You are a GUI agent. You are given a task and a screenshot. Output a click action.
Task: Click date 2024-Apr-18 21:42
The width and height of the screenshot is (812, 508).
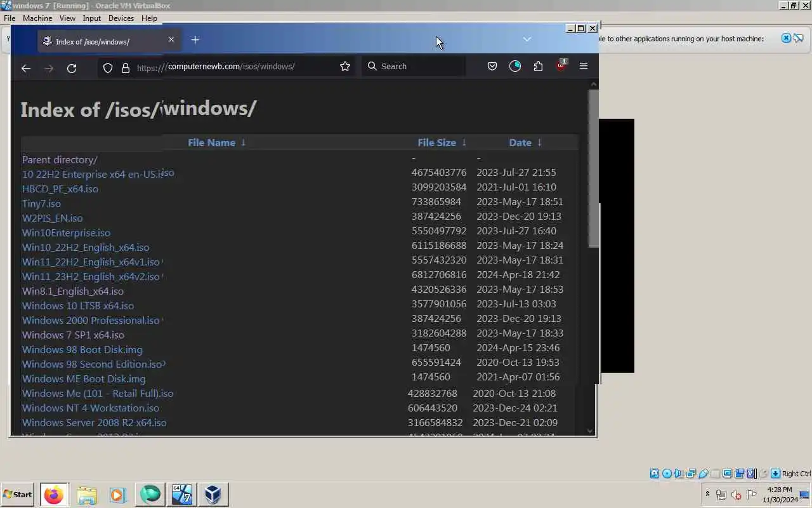click(x=518, y=274)
